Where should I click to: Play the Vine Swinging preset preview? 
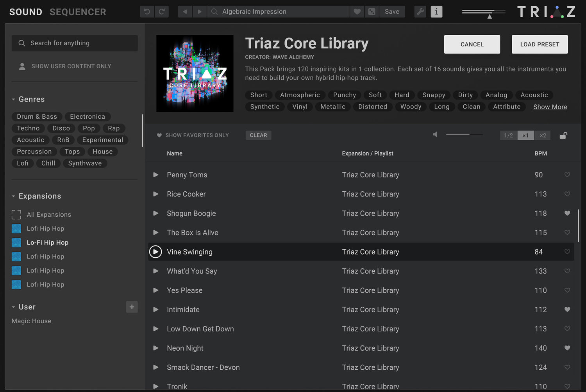pyautogui.click(x=155, y=252)
